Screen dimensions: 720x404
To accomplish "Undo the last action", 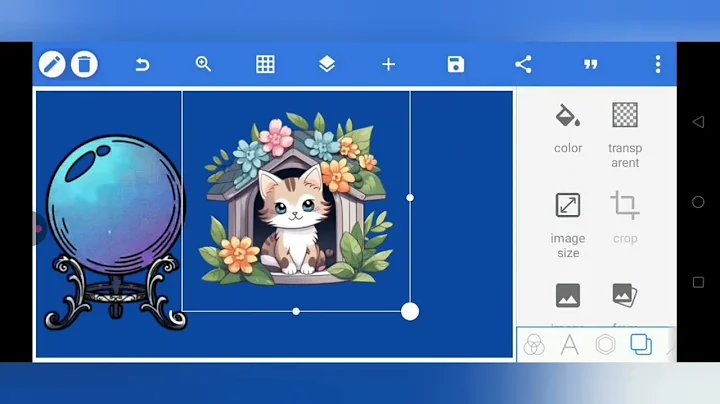I will click(x=142, y=64).
